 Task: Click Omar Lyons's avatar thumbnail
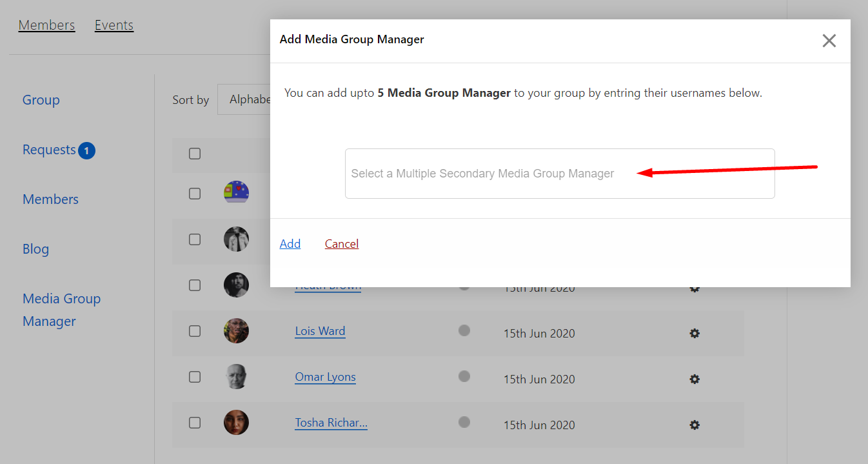coord(236,376)
